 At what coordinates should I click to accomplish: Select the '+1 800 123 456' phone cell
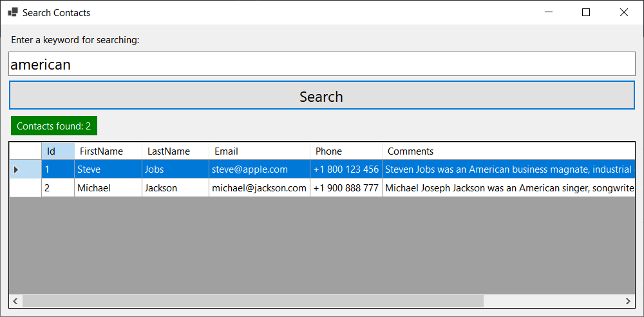[x=346, y=169]
